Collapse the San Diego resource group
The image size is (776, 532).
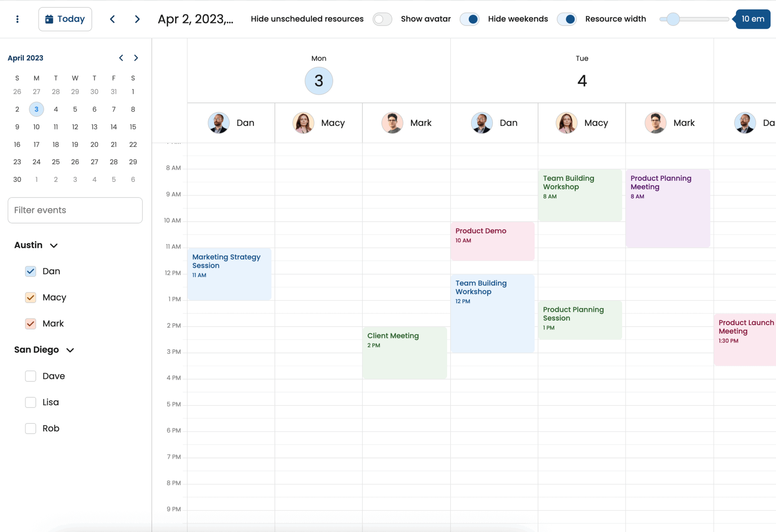pos(70,350)
